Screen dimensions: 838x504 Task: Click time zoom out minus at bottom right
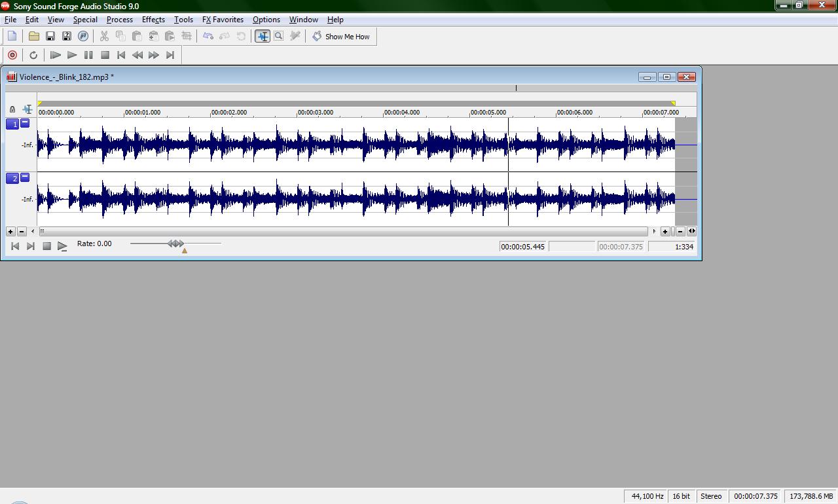[x=681, y=231]
